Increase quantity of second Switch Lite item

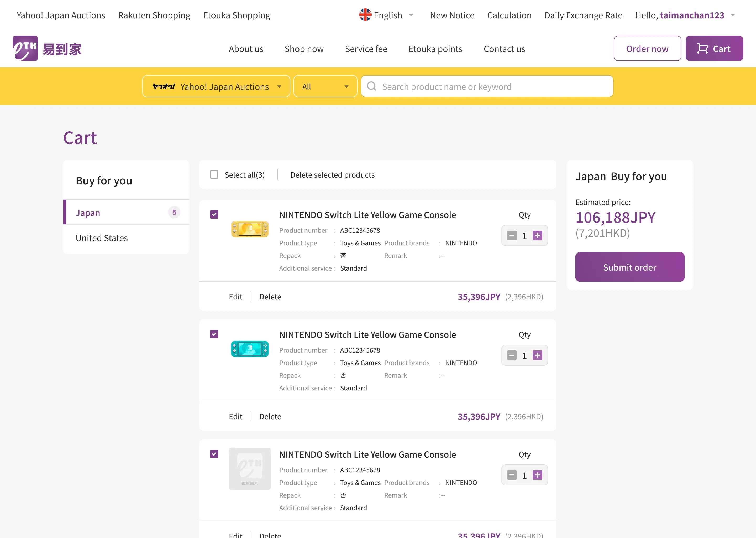pos(537,355)
